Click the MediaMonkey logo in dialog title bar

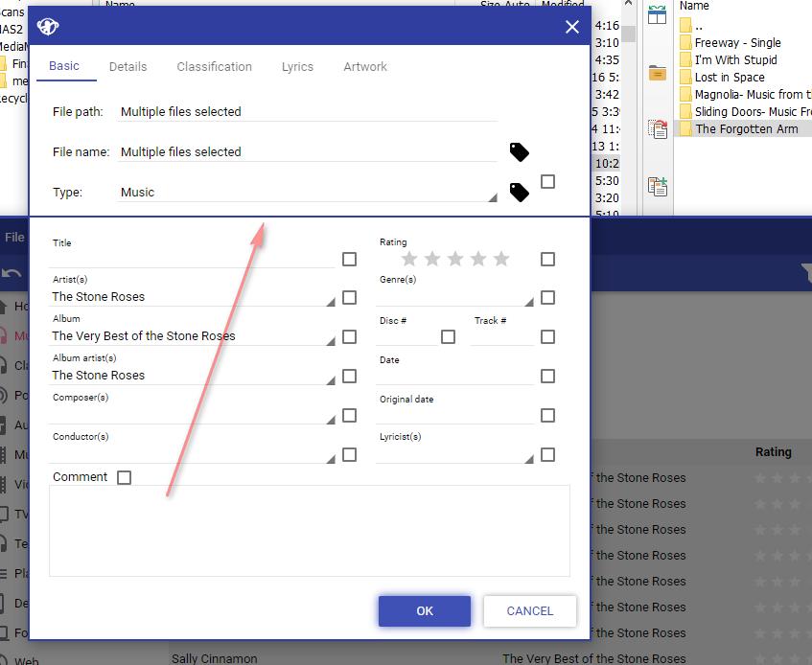click(48, 27)
